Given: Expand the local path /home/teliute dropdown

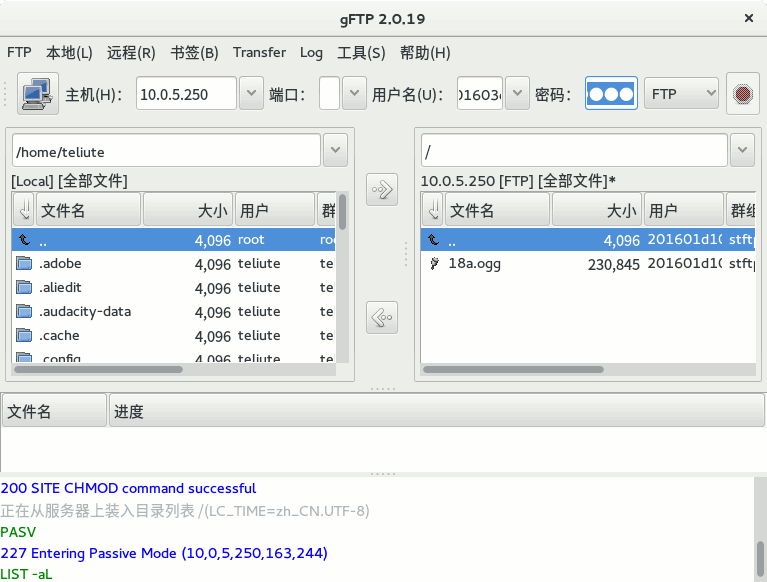Looking at the screenshot, I should pyautogui.click(x=335, y=150).
